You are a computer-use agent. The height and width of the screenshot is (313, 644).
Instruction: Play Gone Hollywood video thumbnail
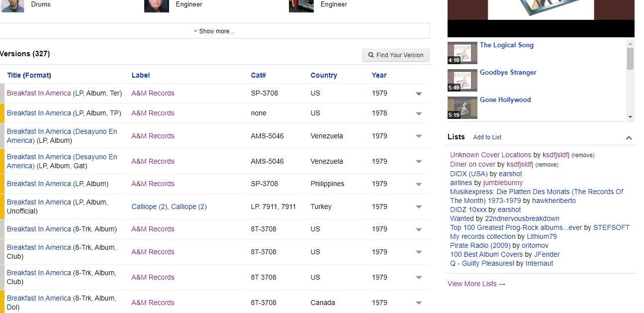[x=462, y=107]
